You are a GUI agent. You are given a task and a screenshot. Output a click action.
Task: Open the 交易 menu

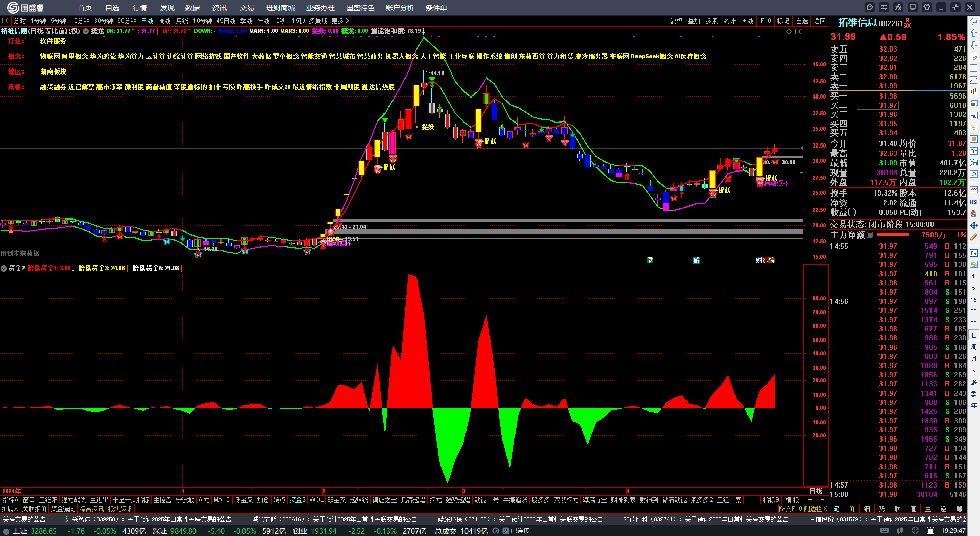[247, 8]
